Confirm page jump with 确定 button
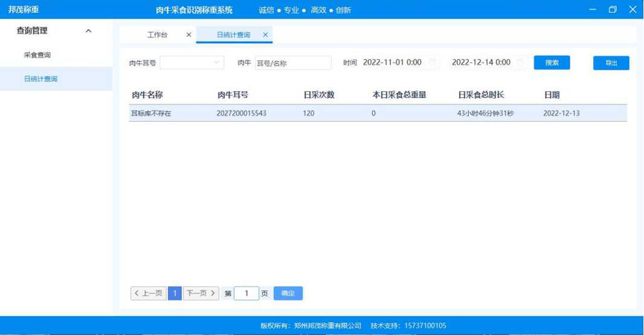 288,293
